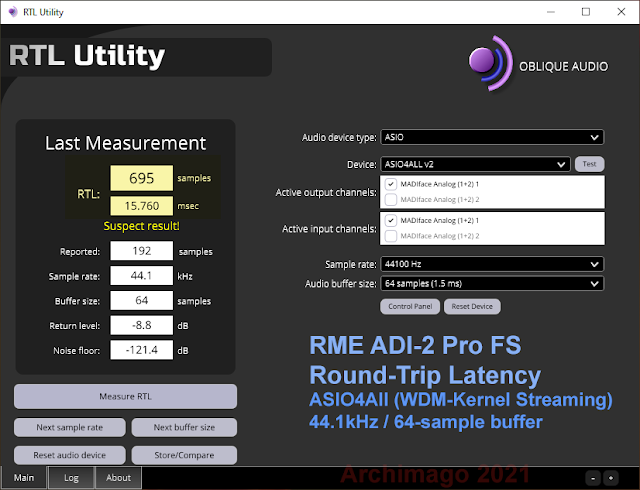The image size is (640, 490).
Task: Open the Sample rate dropdown
Action: point(492,264)
